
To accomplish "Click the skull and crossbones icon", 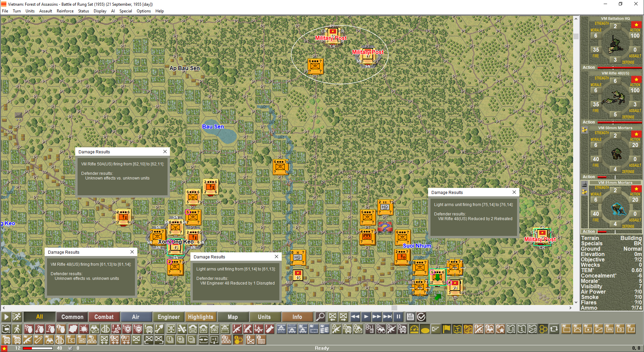I will [x=171, y=329].
